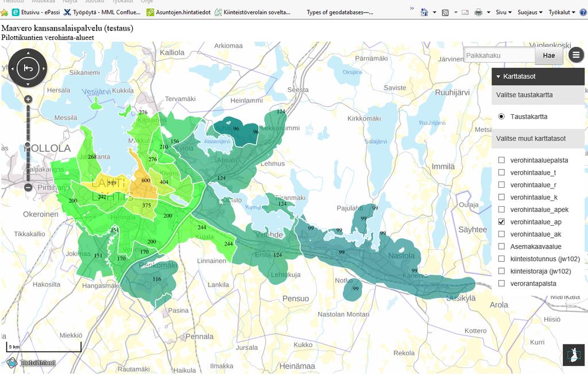
Task: Enable the verohintaalue_ak layer
Action: pos(501,234)
